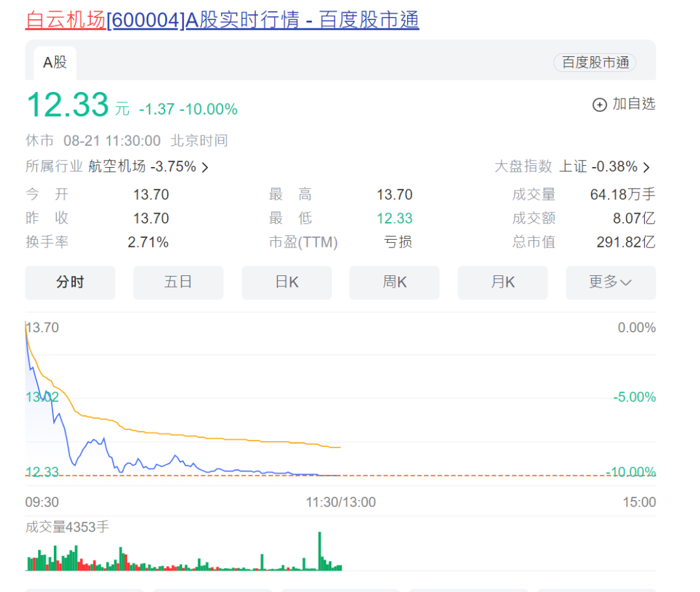
Task: Select the A股 tab
Action: coord(55,63)
